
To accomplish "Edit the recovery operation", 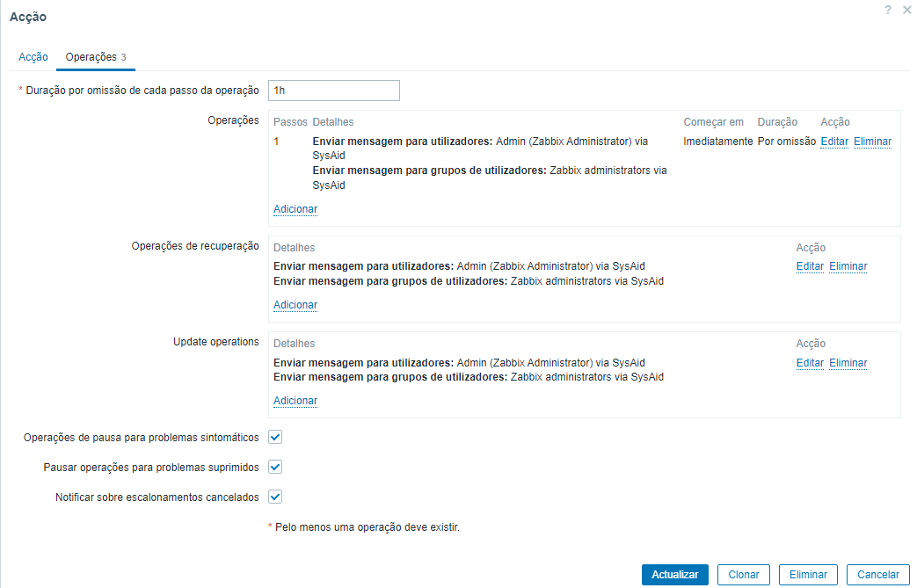I will point(810,266).
